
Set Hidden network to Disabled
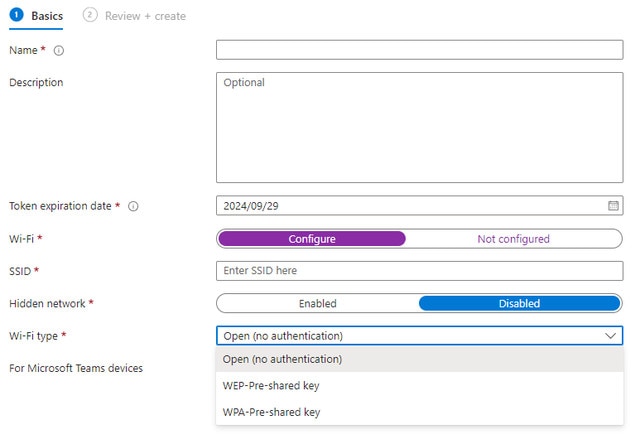pyautogui.click(x=519, y=303)
